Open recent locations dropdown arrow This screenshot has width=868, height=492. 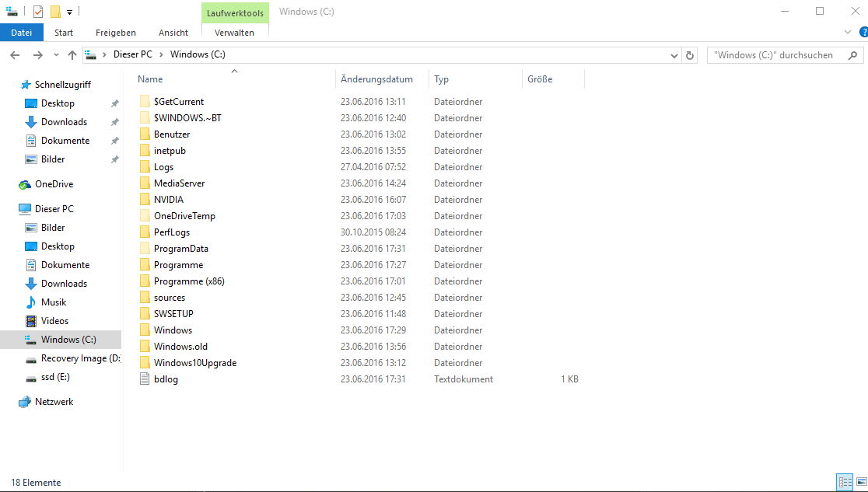[56, 54]
